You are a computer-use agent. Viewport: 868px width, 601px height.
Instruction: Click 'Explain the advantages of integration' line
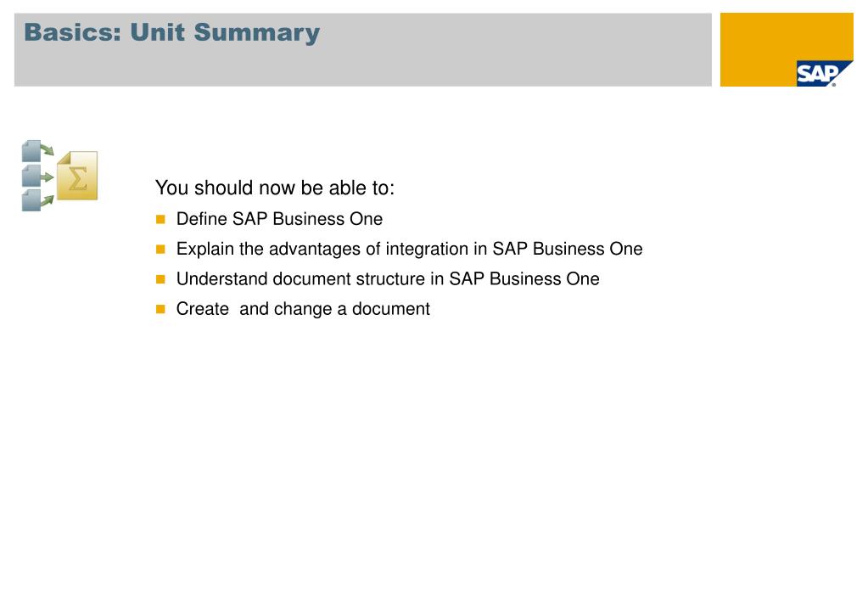409,249
